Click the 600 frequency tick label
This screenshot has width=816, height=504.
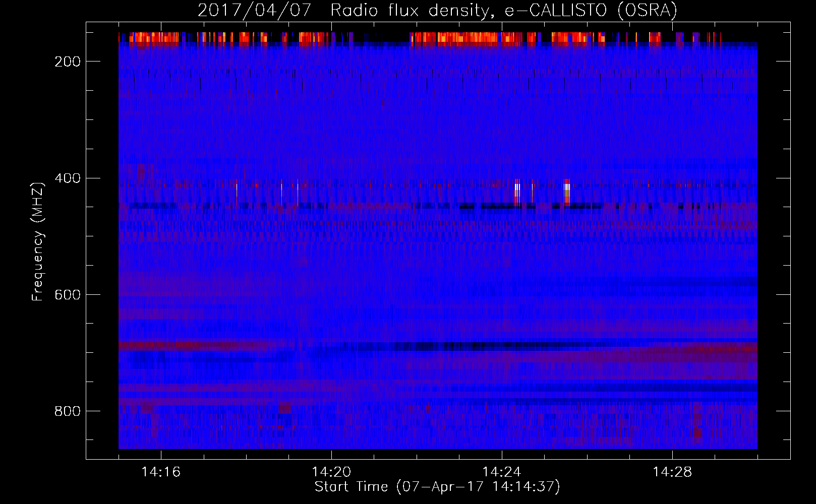68,295
